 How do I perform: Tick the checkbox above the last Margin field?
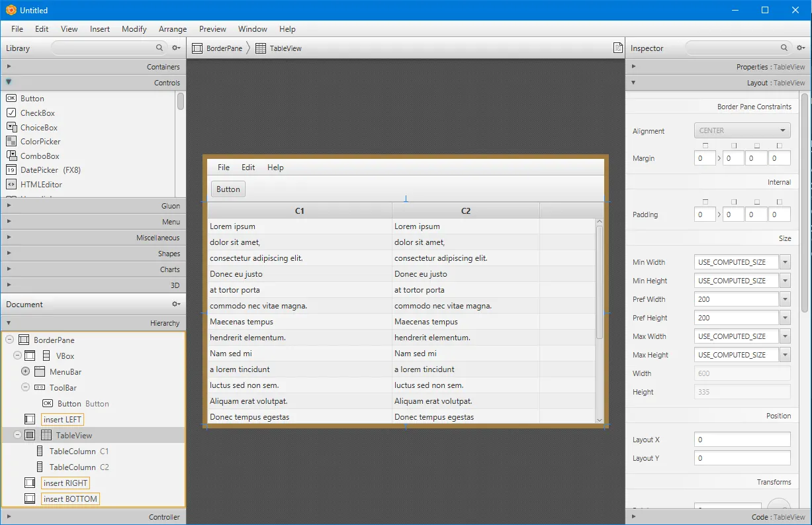coord(780,146)
